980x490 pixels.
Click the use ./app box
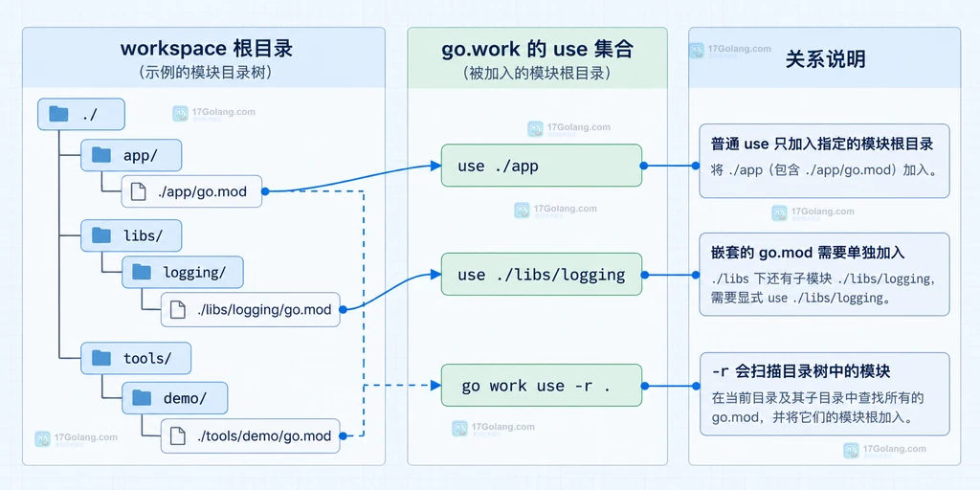click(x=542, y=166)
